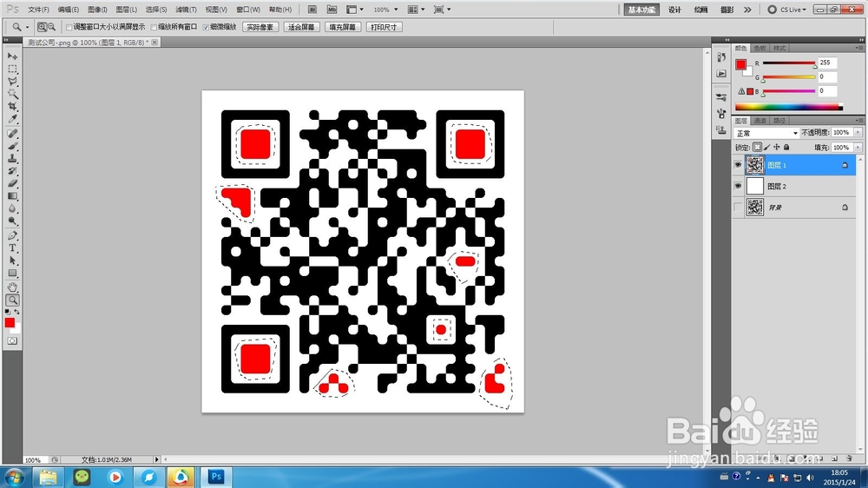This screenshot has width=868, height=488.
Task: Select the Healing Brush tool
Action: [x=12, y=134]
